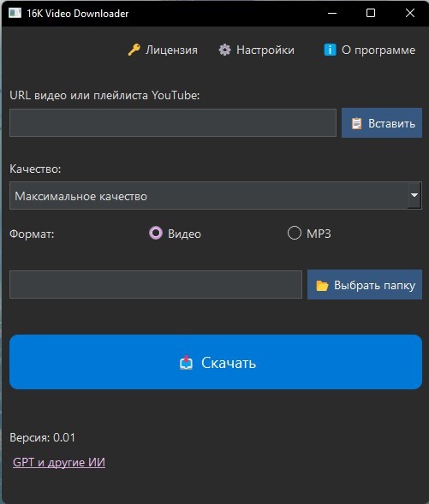The width and height of the screenshot is (429, 504).
Task: Click the gear icon beside Настройки
Action: pos(225,50)
